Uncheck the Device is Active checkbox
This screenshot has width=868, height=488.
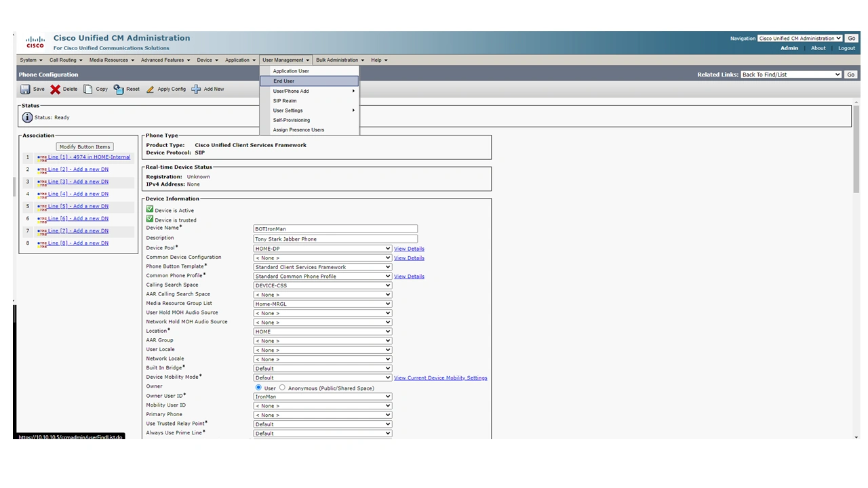(x=150, y=209)
